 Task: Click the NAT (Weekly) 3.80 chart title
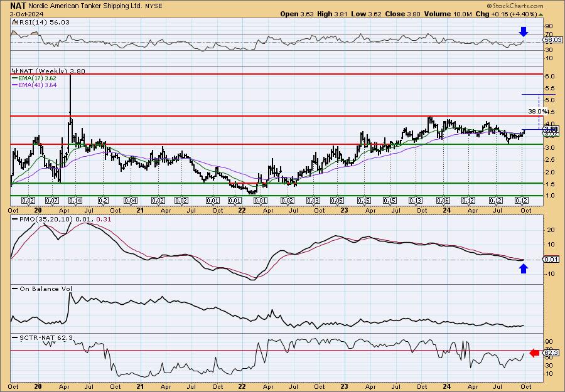pyautogui.click(x=52, y=71)
